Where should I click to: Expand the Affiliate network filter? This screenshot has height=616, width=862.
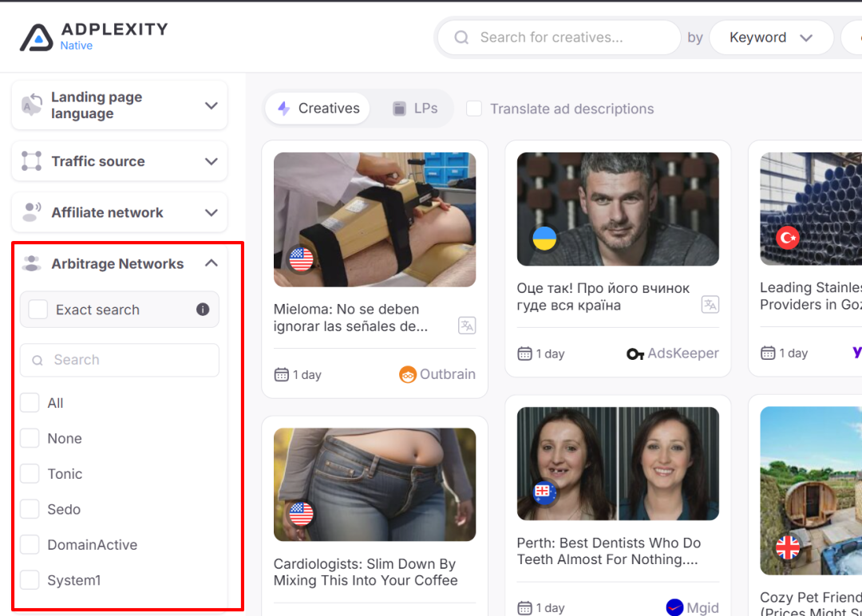[211, 213]
